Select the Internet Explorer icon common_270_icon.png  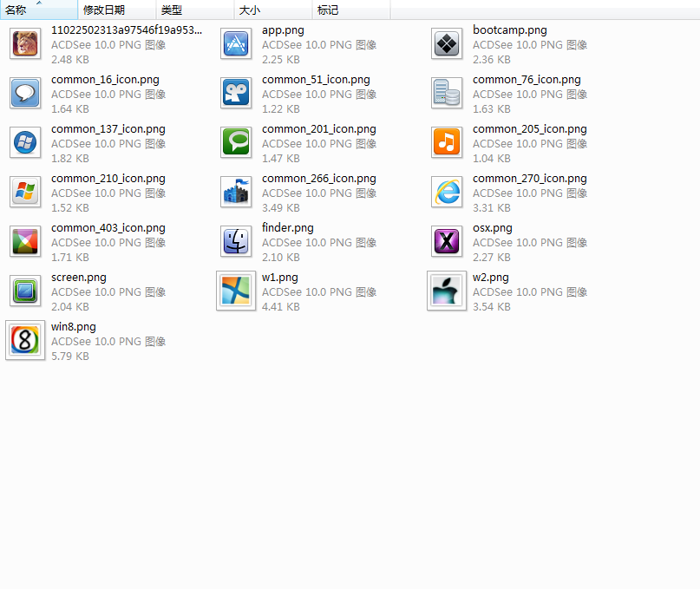coord(447,192)
